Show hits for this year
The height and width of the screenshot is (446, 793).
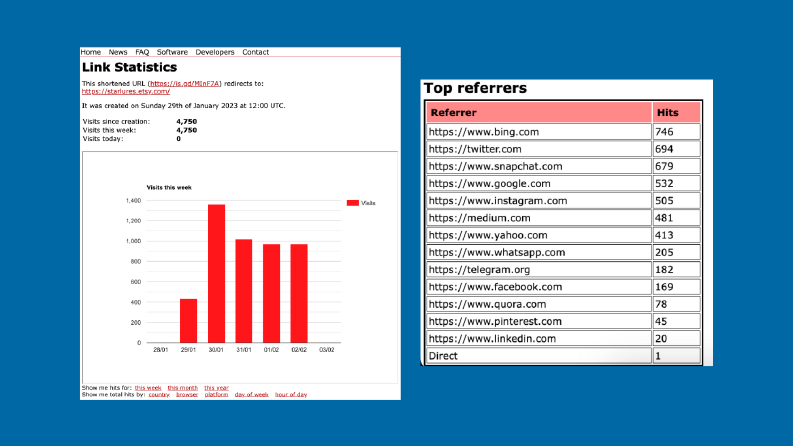coord(216,388)
